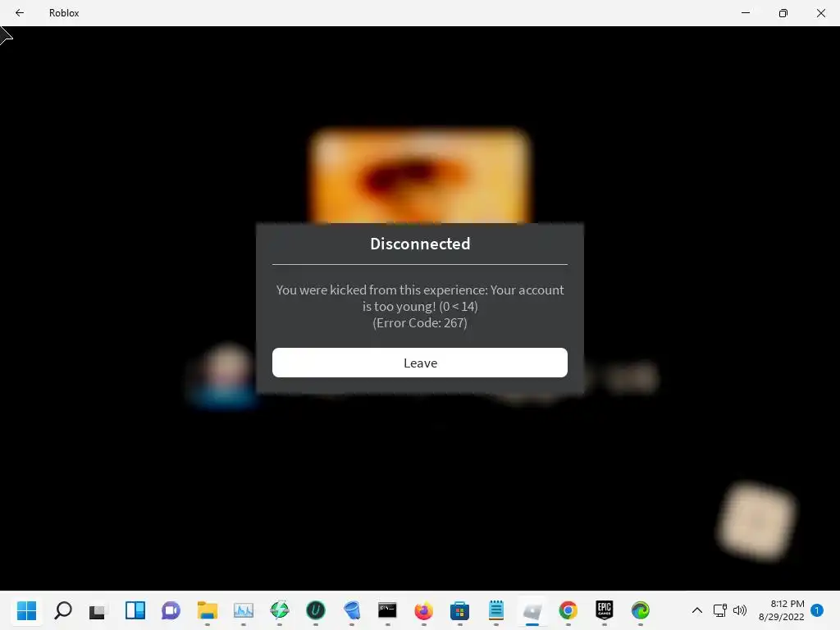
Task: Open the blue bucket app icon
Action: [351, 610]
